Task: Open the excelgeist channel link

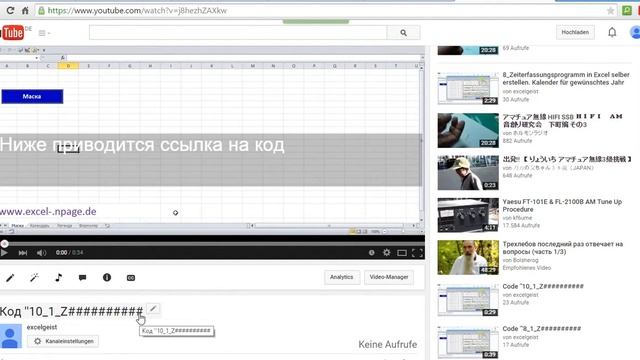Action: [42, 327]
